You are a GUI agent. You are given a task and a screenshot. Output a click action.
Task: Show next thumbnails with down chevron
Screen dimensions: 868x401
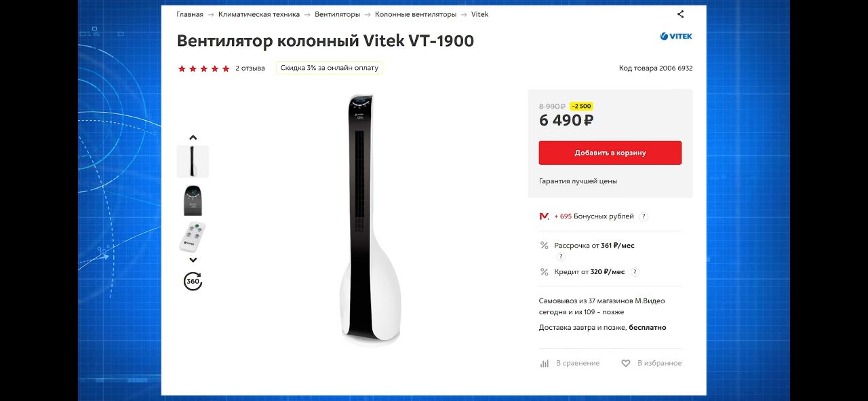(193, 260)
